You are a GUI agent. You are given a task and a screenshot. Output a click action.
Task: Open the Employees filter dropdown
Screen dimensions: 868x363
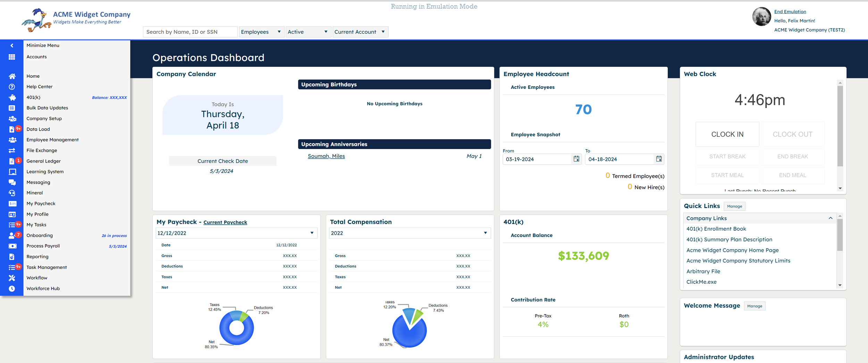[x=261, y=32]
